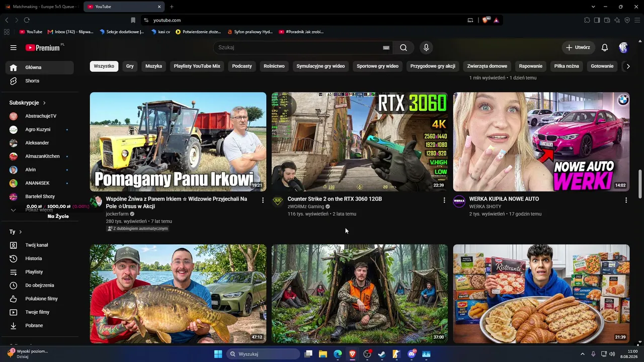Start voice search with microphone
Screen dimensions: 644x362
coord(426,48)
